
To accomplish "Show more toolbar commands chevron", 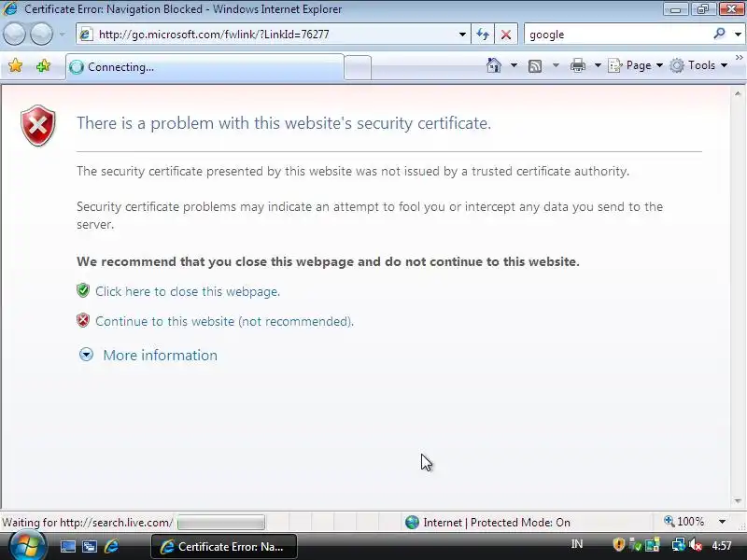I will [x=739, y=58].
